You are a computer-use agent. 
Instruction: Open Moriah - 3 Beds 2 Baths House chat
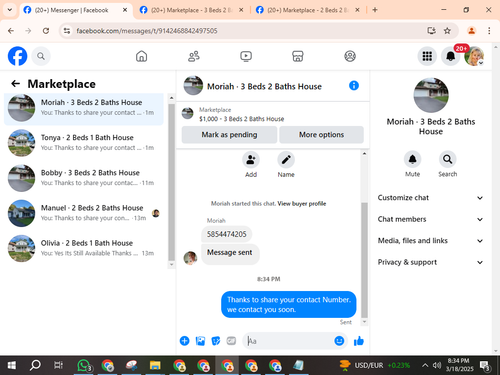point(84,108)
